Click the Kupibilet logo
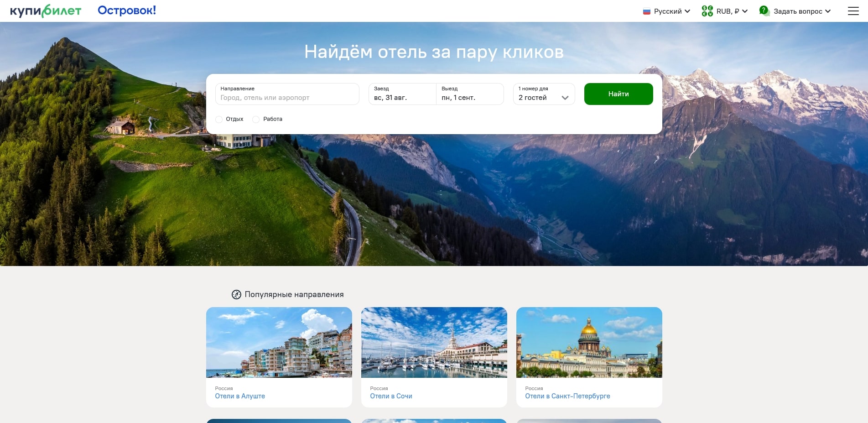The height and width of the screenshot is (423, 868). [46, 11]
